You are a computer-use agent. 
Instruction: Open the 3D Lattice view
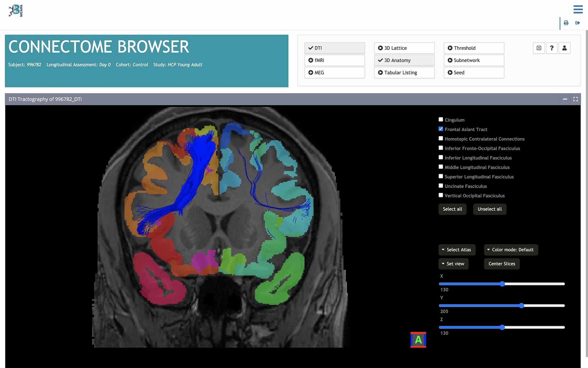tap(404, 48)
